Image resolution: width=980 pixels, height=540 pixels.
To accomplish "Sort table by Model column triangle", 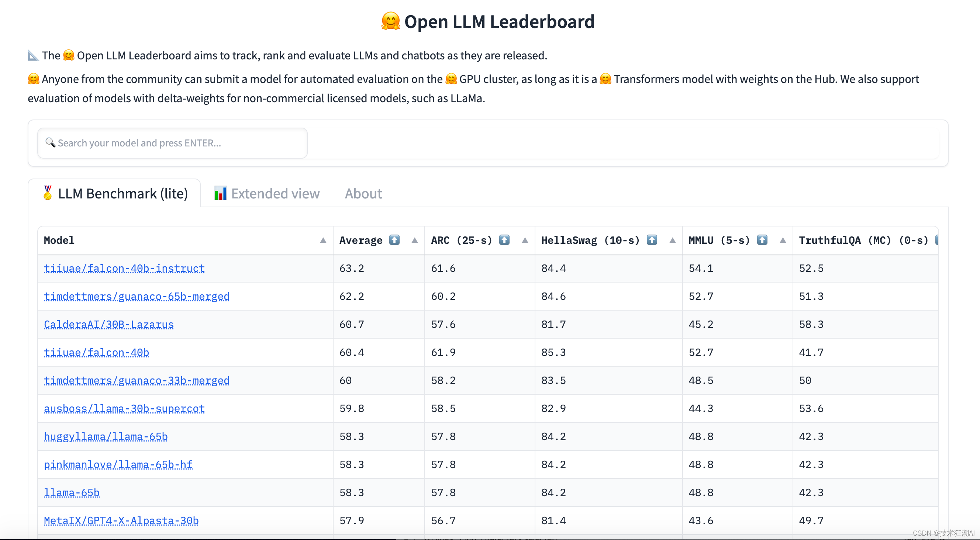I will click(323, 240).
